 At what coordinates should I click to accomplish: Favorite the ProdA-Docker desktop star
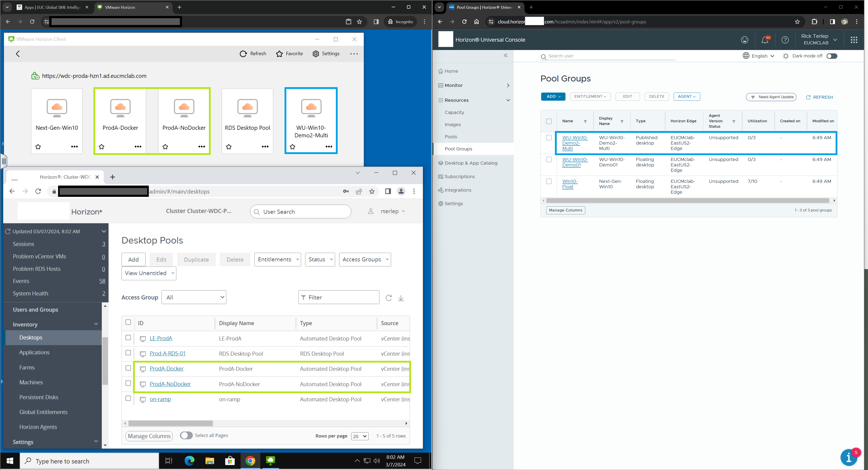(x=102, y=147)
